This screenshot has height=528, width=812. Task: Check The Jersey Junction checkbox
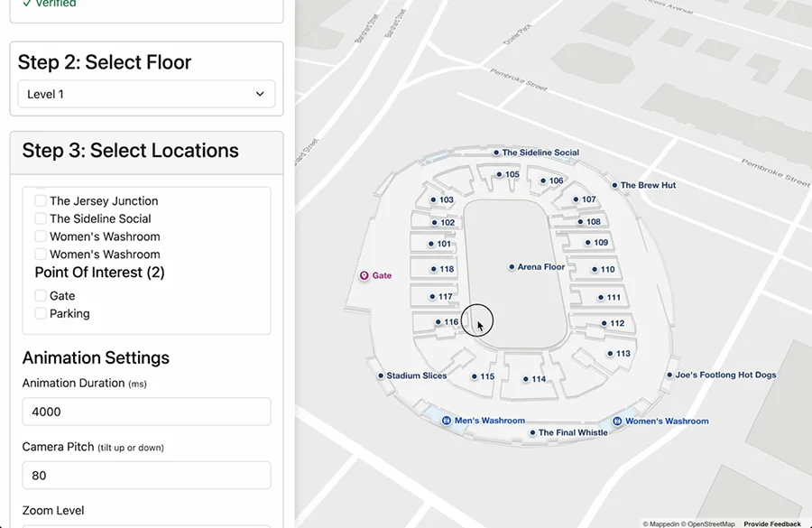[x=41, y=200]
